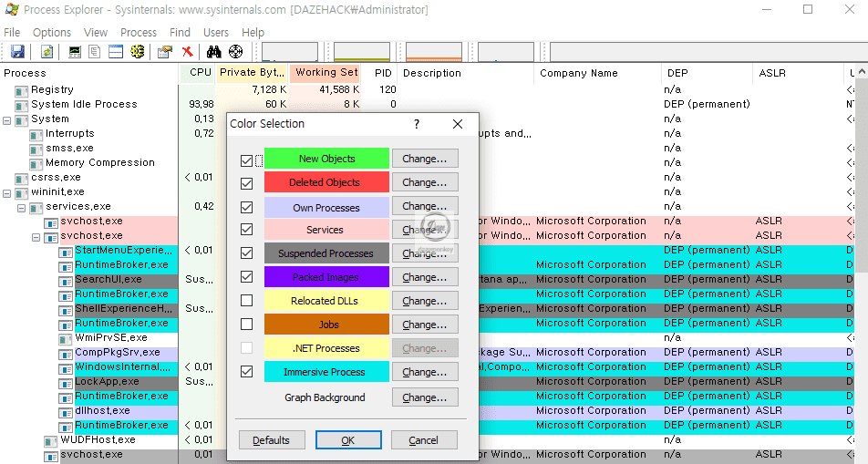The width and height of the screenshot is (868, 464).
Task: Click the CPU usage mini graph
Action: point(290,51)
